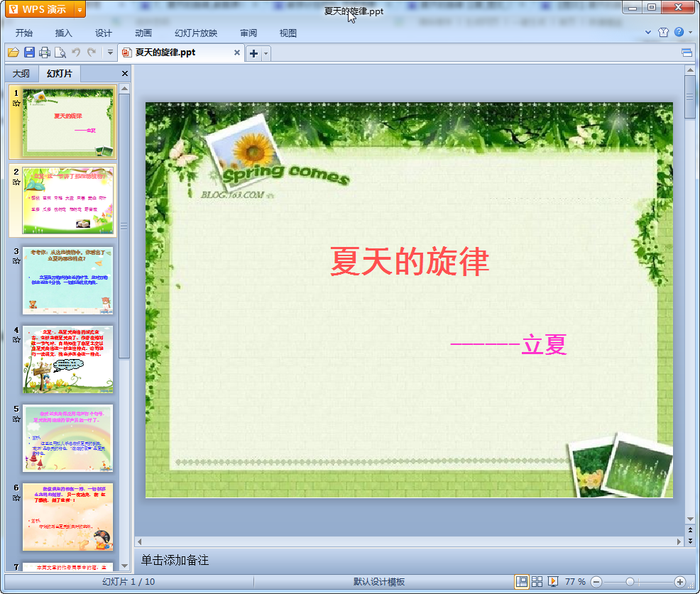
Task: Switch to Normal view in status bar
Action: [x=521, y=581]
